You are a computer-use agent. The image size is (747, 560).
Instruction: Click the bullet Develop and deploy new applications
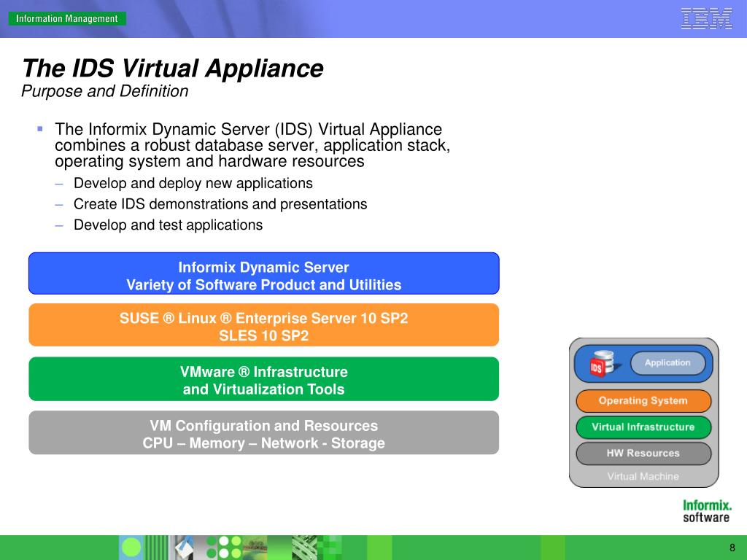[x=193, y=183]
